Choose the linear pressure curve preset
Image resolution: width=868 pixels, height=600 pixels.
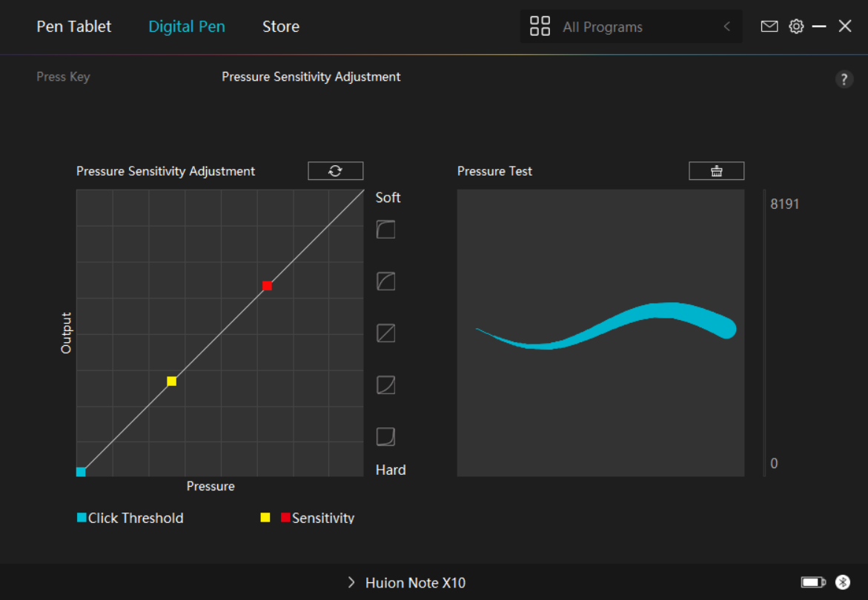385,333
